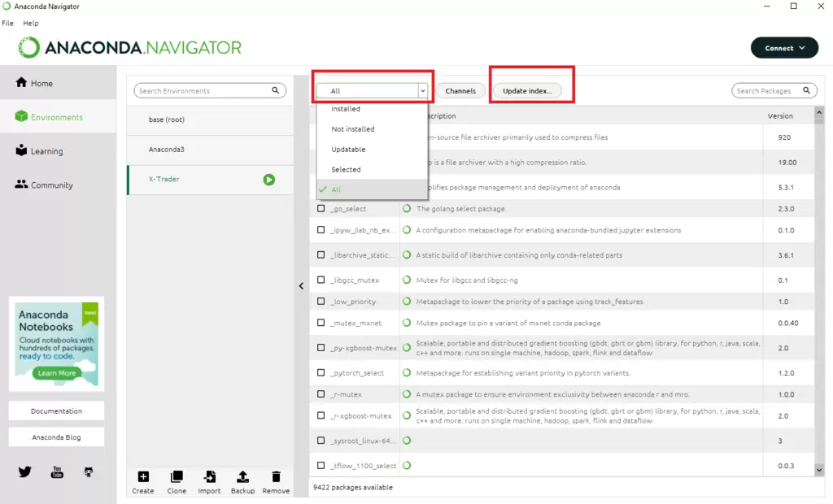Click the Anaconda Notebooks ad banner title

point(46,321)
